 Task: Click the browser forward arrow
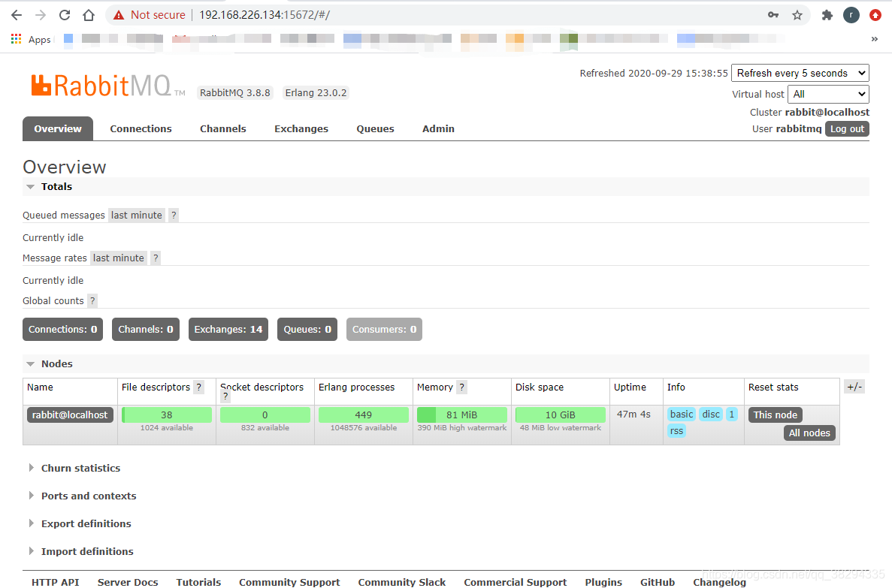[41, 15]
